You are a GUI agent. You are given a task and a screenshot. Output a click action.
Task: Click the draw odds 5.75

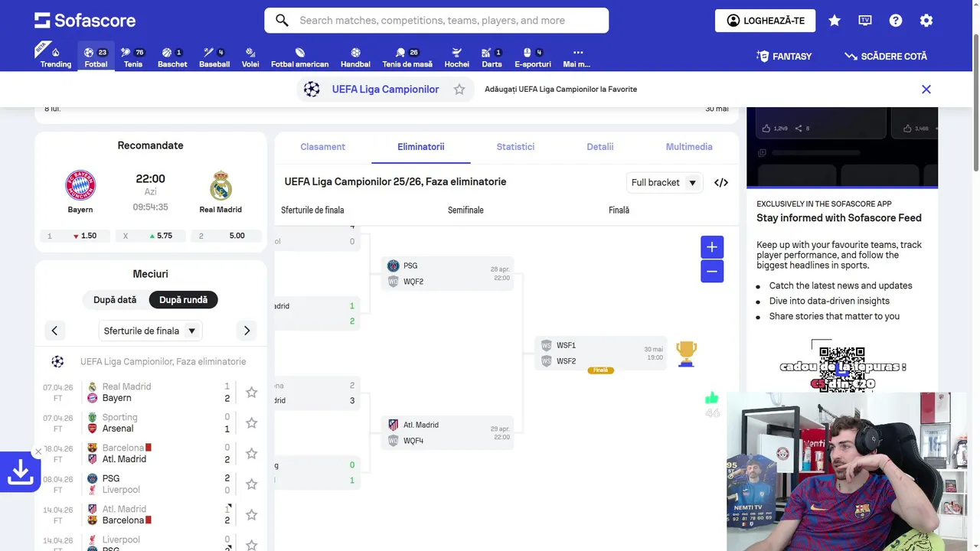point(150,236)
